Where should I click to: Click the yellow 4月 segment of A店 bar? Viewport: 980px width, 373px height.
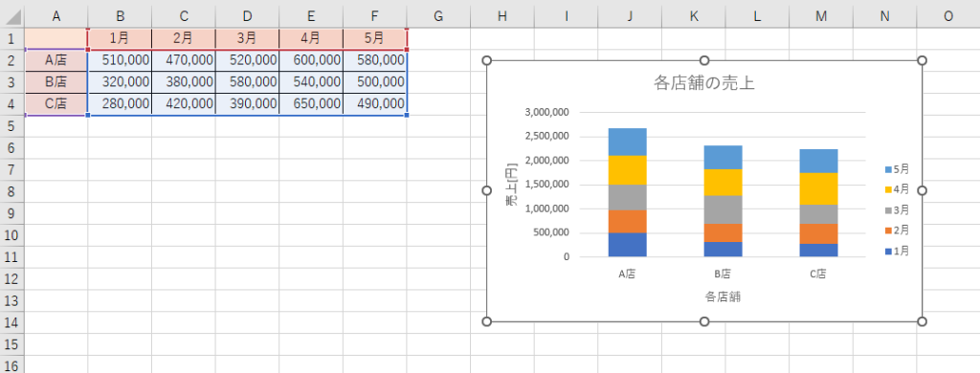click(x=627, y=170)
